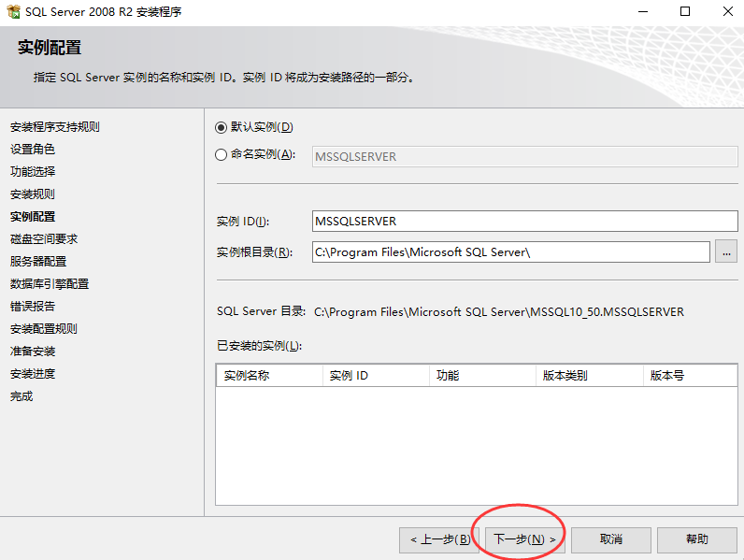Click the SQL Server installer title bar icon
The image size is (744, 560).
(14, 11)
